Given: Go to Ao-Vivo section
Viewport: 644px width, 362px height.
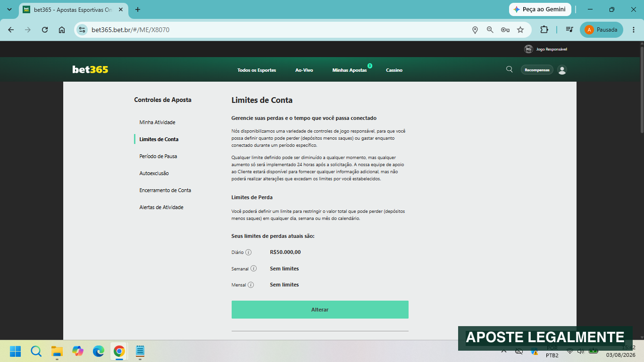Looking at the screenshot, I should [x=304, y=70].
